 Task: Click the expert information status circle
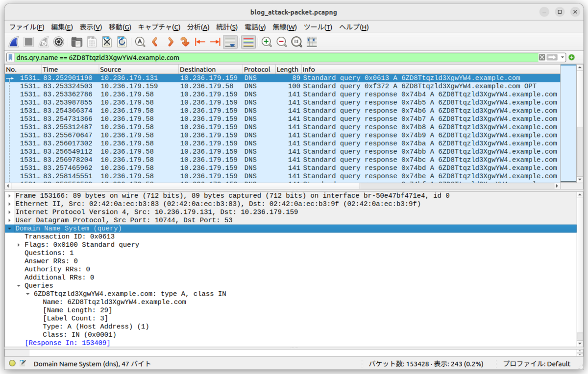(x=12, y=364)
